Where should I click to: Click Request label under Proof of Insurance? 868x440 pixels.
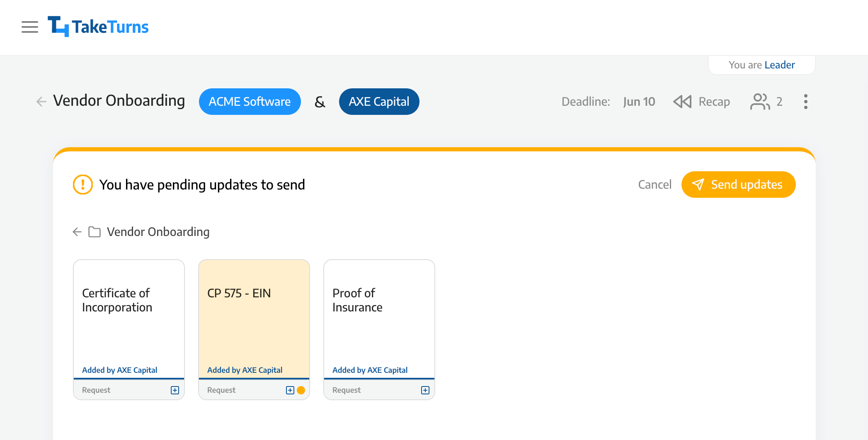[x=347, y=390]
